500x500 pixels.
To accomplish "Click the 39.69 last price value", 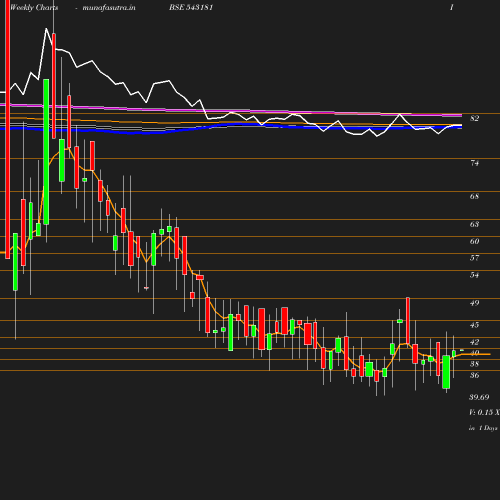I will [x=479, y=397].
